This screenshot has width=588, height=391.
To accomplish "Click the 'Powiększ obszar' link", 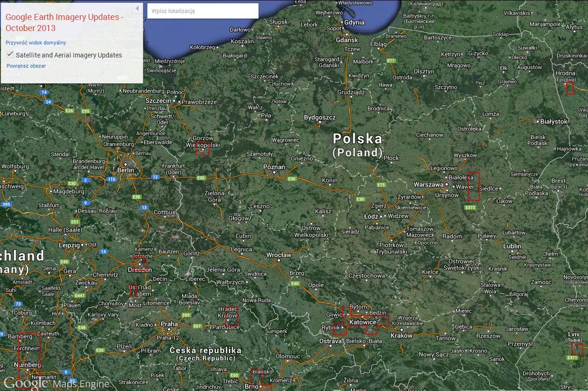I will click(26, 66).
